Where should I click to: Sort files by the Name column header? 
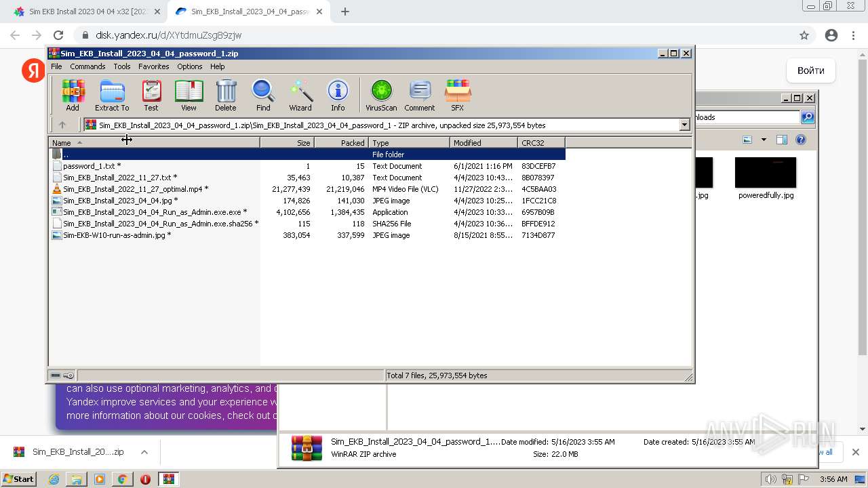155,142
